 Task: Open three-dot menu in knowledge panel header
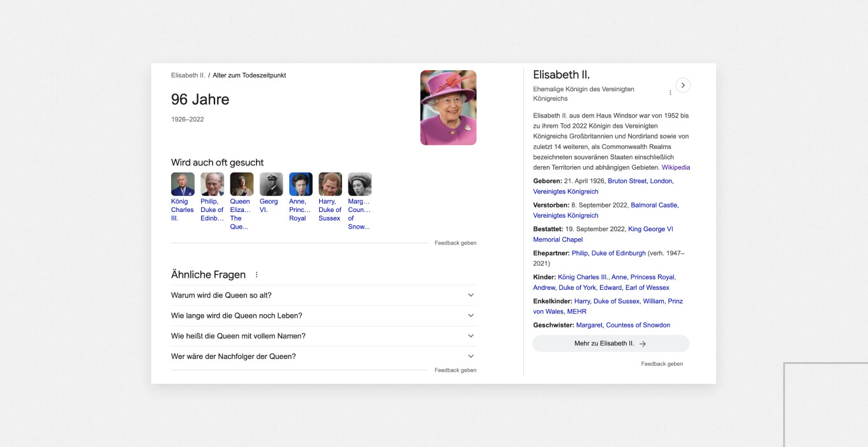point(670,93)
